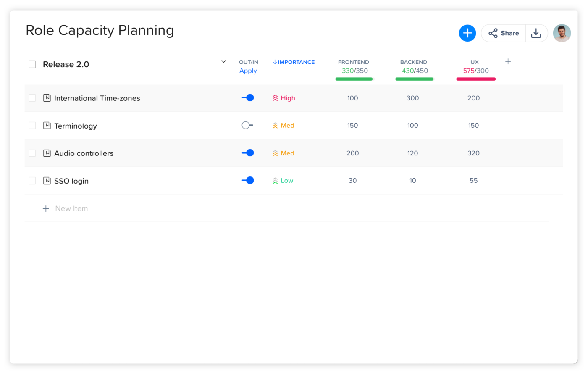The height and width of the screenshot is (374, 588).
Task: Open the user profile avatar
Action: [x=562, y=33]
